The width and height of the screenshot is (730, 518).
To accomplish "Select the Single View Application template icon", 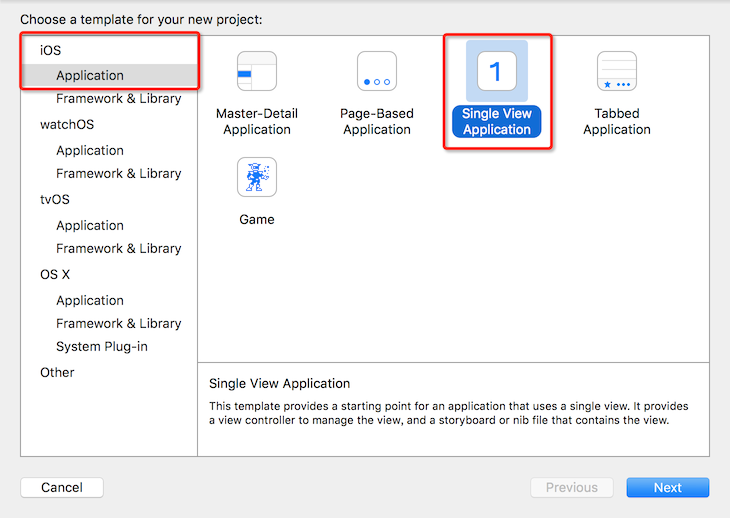I will pos(497,71).
